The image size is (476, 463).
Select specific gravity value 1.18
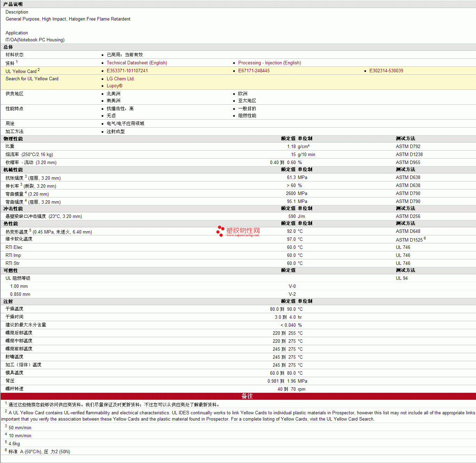tap(291, 147)
